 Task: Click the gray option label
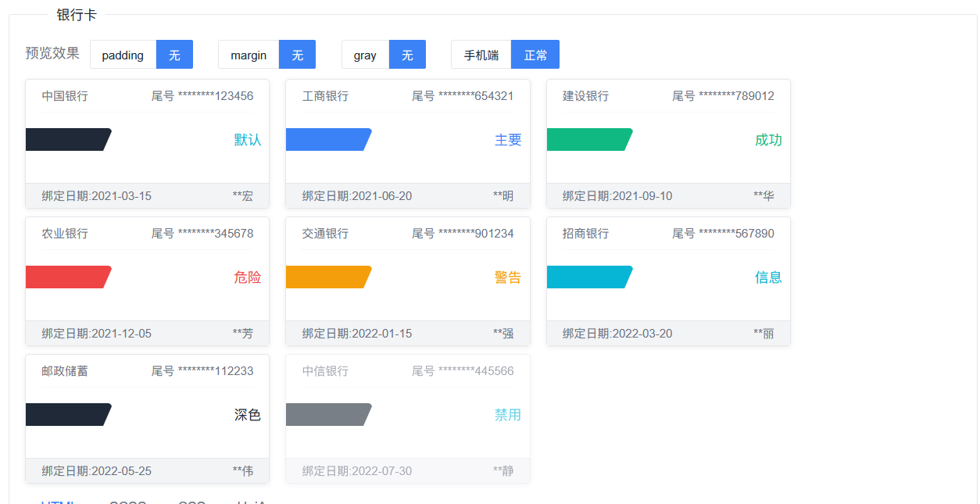tap(365, 55)
